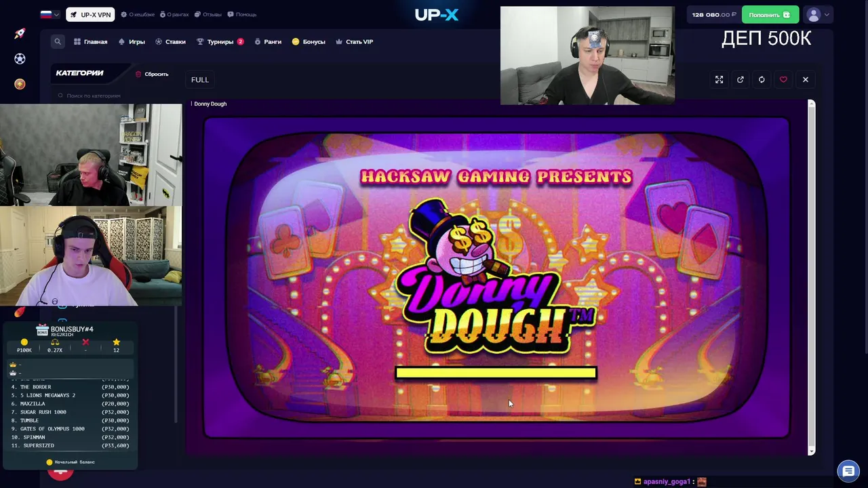This screenshot has height=488, width=868.
Task: Open game in a new window icon
Action: coord(741,80)
